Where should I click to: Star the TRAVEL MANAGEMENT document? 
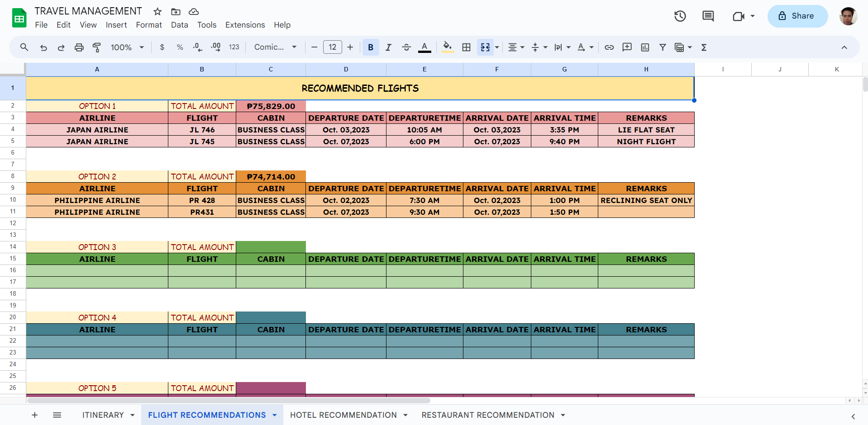(x=157, y=11)
